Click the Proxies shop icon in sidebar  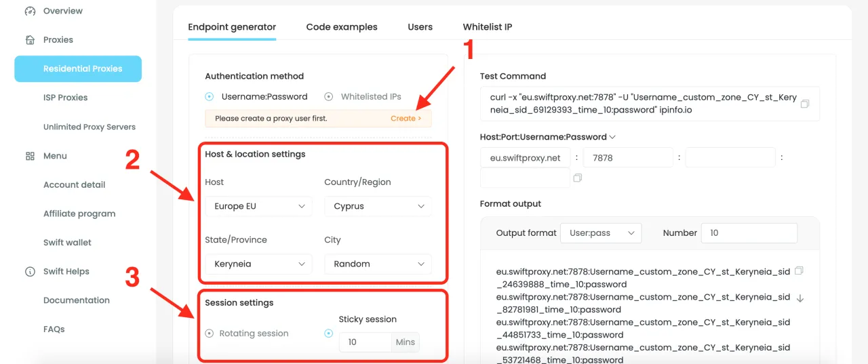point(30,40)
